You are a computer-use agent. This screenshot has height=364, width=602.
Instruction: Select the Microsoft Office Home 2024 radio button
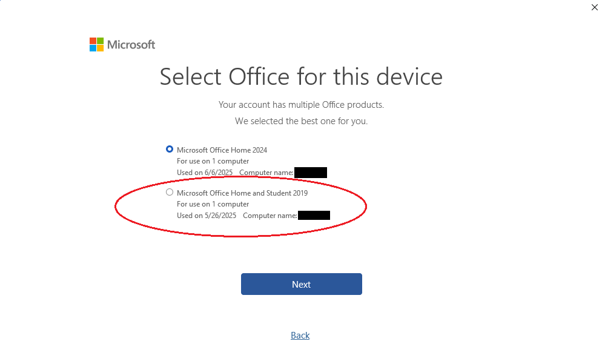[x=170, y=149]
